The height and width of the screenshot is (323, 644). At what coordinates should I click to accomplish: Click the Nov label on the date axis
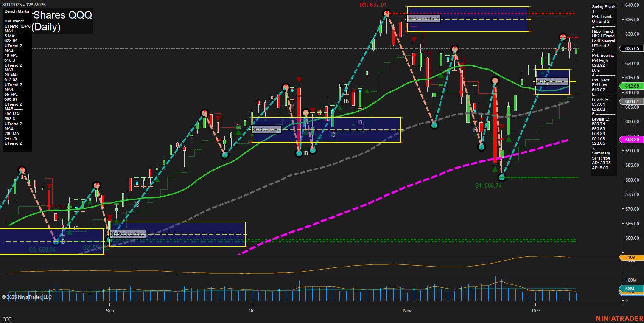pyautogui.click(x=407, y=311)
